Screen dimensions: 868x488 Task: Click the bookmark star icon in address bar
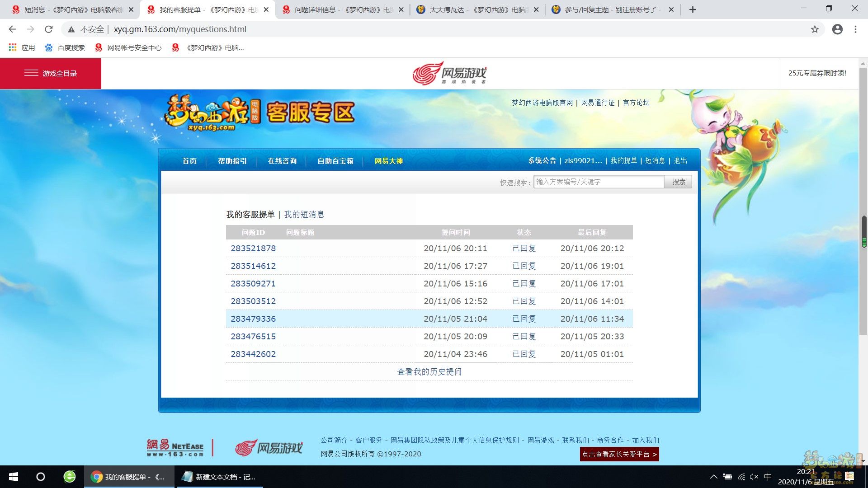(x=815, y=29)
